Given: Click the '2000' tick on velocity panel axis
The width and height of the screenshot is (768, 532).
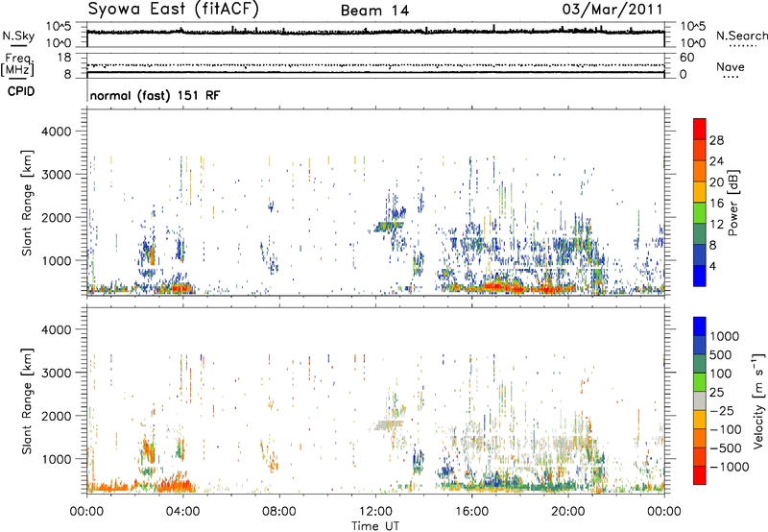Looking at the screenshot, I should [57, 417].
